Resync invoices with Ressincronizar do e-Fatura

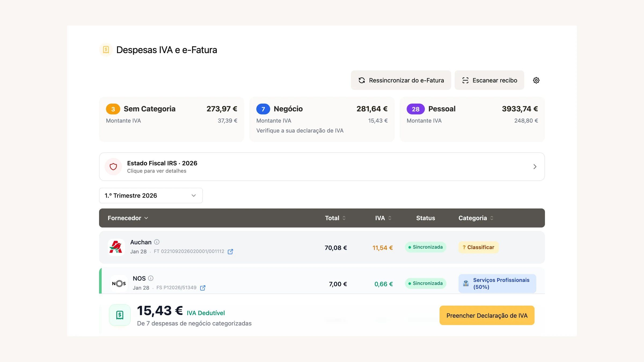click(401, 80)
